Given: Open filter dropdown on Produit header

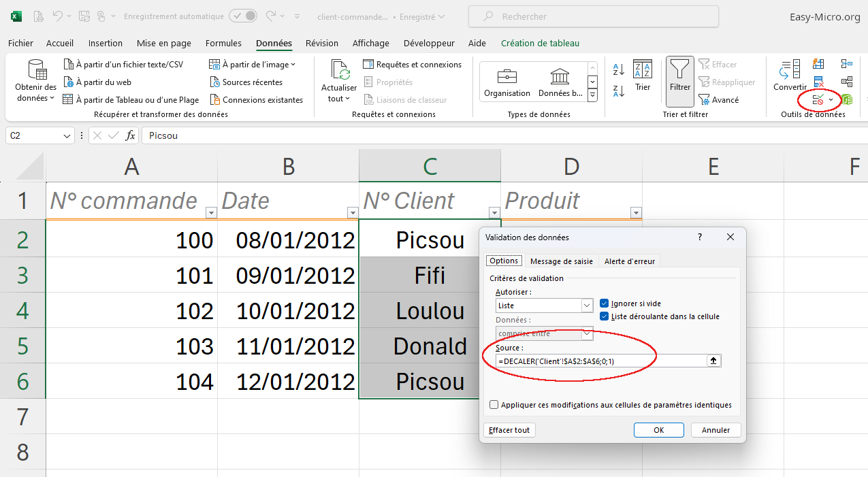Looking at the screenshot, I should click(x=636, y=213).
